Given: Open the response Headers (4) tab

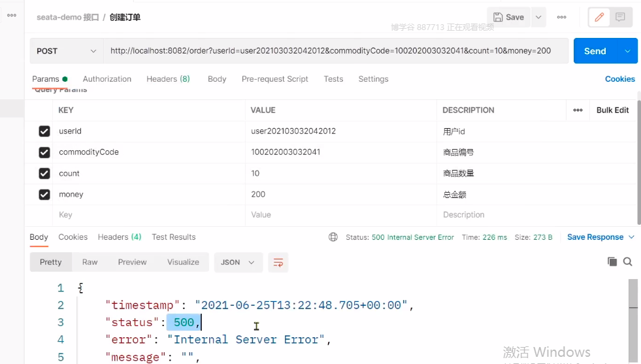Looking at the screenshot, I should coord(120,237).
